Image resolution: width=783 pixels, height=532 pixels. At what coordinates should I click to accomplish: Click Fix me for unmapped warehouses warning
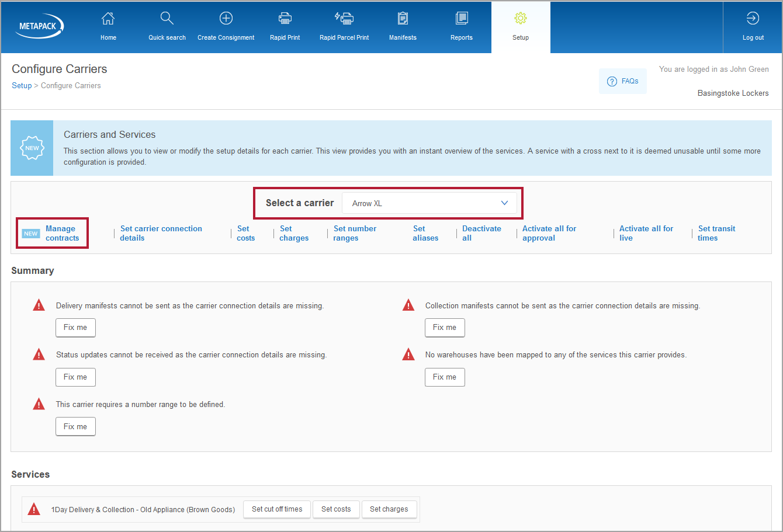[x=445, y=377]
